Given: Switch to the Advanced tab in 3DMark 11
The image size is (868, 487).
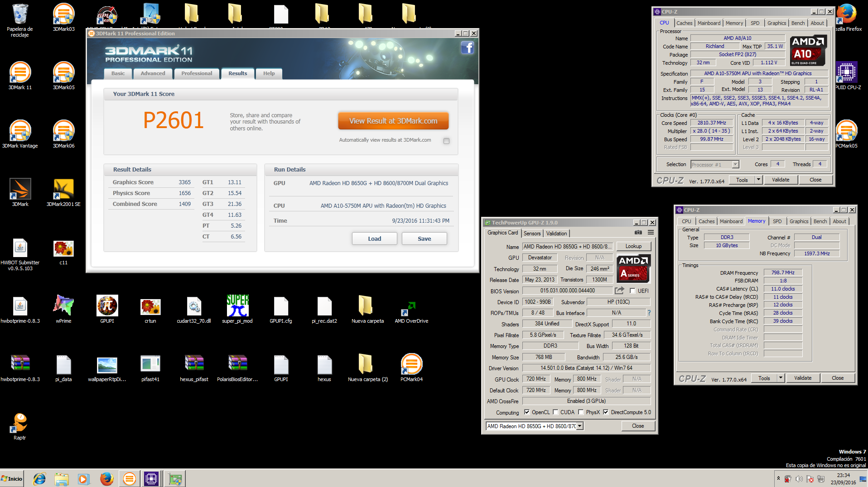Looking at the screenshot, I should 153,73.
